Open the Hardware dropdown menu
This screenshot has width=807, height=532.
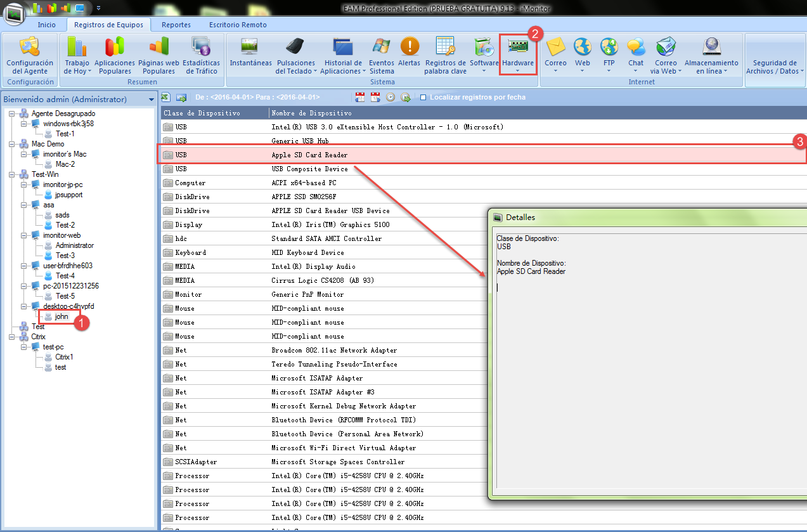pyautogui.click(x=518, y=56)
